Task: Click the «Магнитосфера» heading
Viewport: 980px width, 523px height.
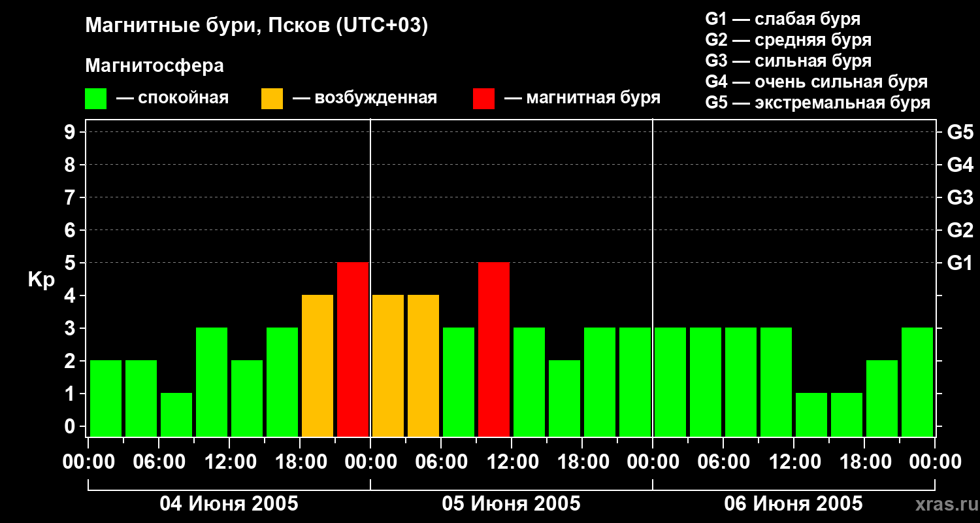Action: [155, 66]
